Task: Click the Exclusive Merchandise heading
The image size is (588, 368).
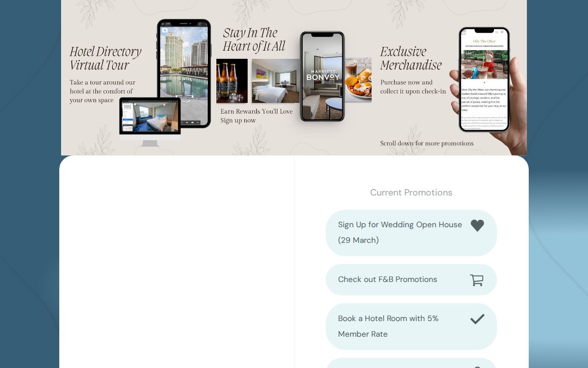Action: pyautogui.click(x=411, y=58)
